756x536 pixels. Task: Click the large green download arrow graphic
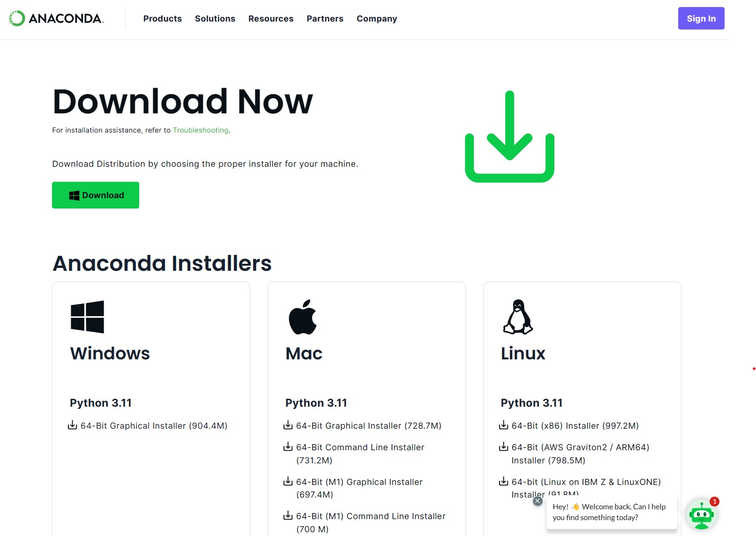click(509, 136)
